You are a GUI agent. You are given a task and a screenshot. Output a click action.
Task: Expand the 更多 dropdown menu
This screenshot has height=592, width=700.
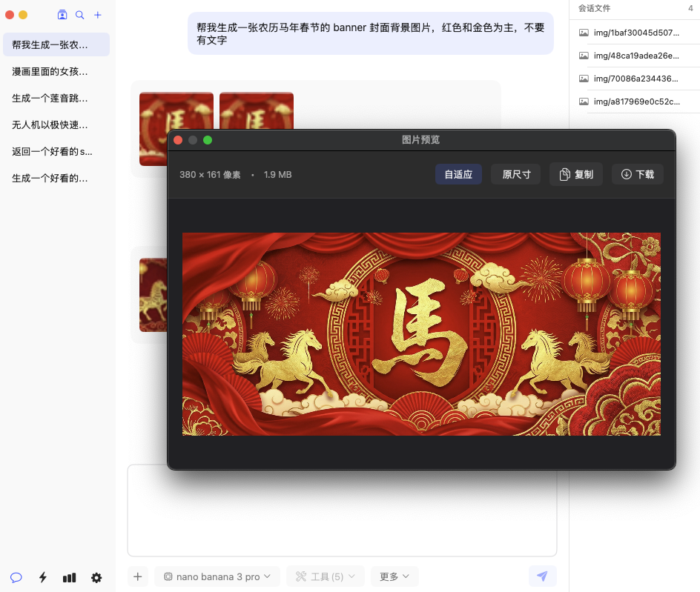[394, 576]
